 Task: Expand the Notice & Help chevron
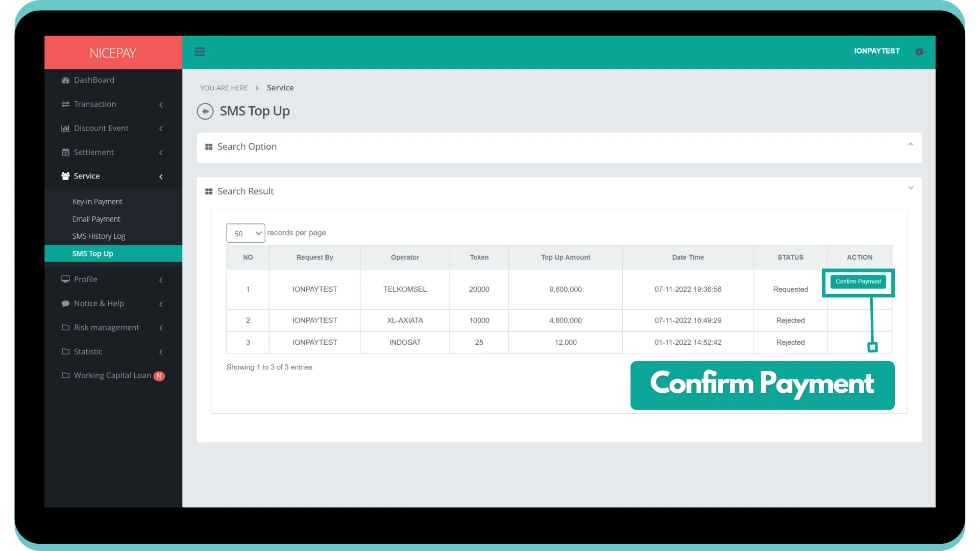point(161,304)
